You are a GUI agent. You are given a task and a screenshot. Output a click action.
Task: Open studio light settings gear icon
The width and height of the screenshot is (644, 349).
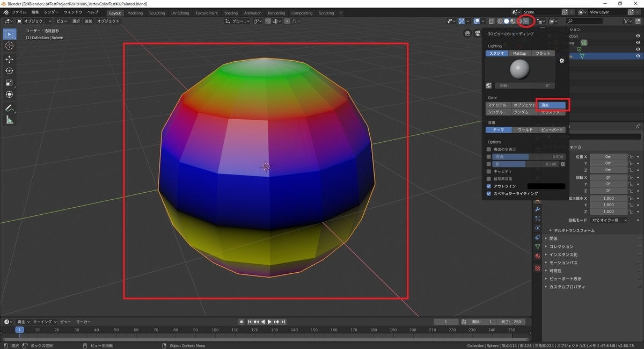562,61
